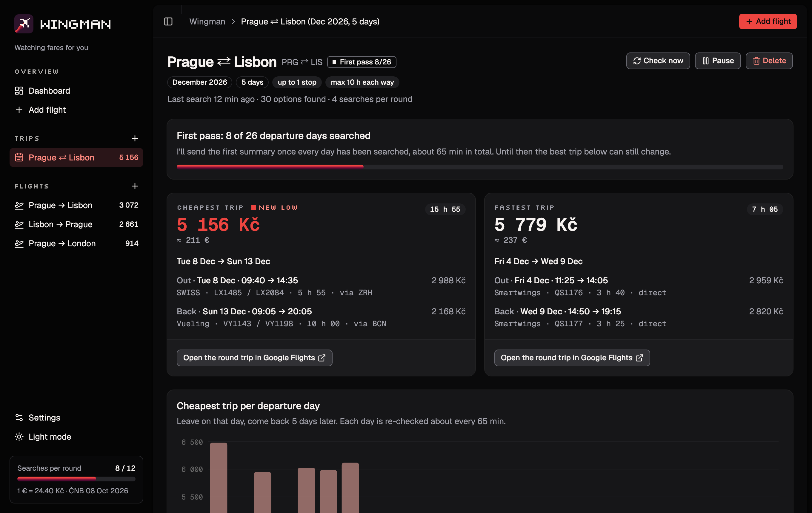The width and height of the screenshot is (812, 513).
Task: Click the Vueling VY1143 / VY1198 flight details
Action: click(x=281, y=324)
